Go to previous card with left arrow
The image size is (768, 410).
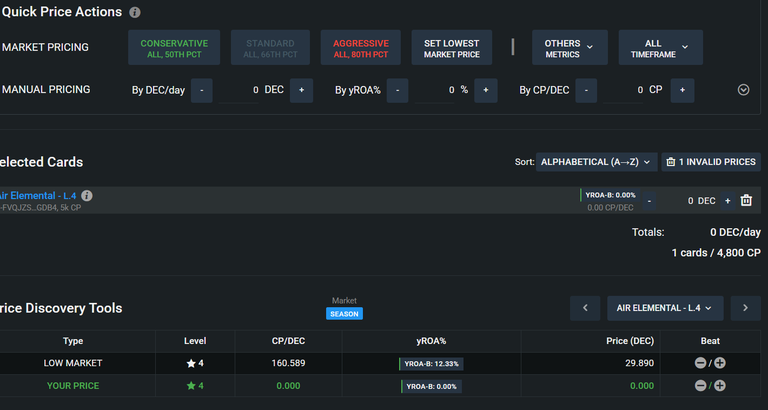pyautogui.click(x=585, y=308)
